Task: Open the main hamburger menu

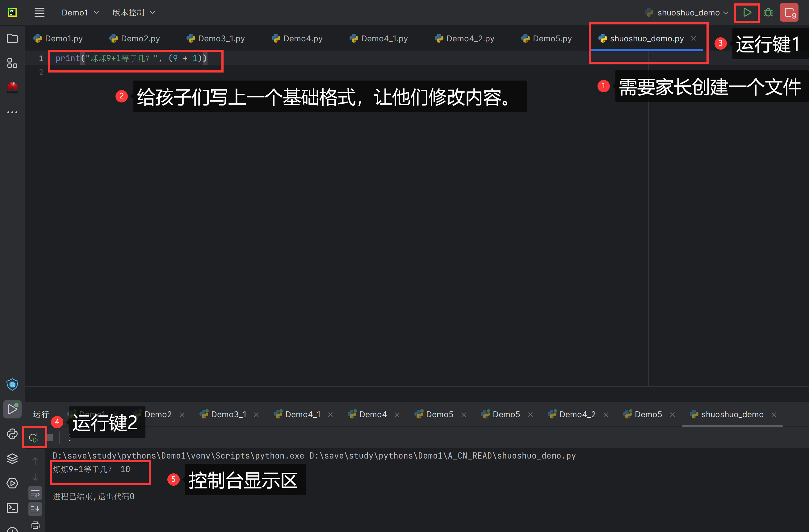Action: pos(40,13)
